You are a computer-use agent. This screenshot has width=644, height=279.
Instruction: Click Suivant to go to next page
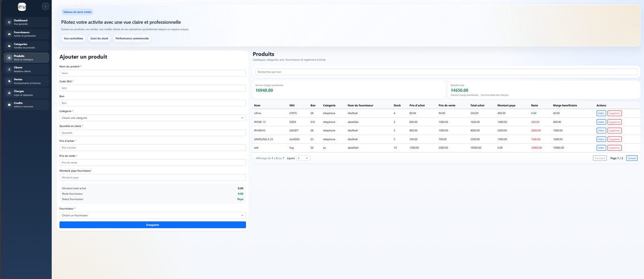click(632, 158)
